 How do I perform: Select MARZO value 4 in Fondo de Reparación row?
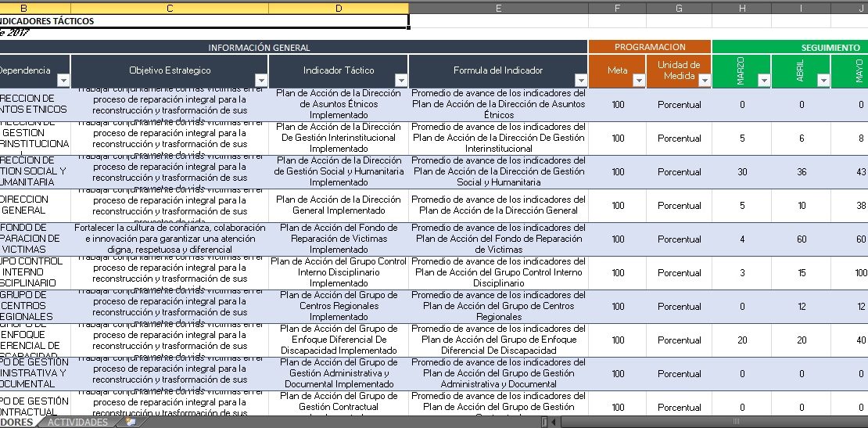tap(742, 239)
